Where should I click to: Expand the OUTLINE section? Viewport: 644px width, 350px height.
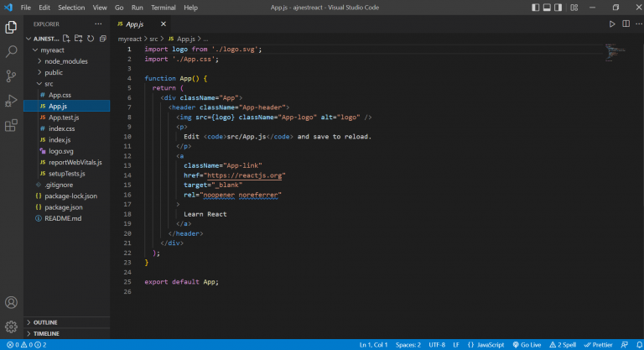(x=45, y=321)
